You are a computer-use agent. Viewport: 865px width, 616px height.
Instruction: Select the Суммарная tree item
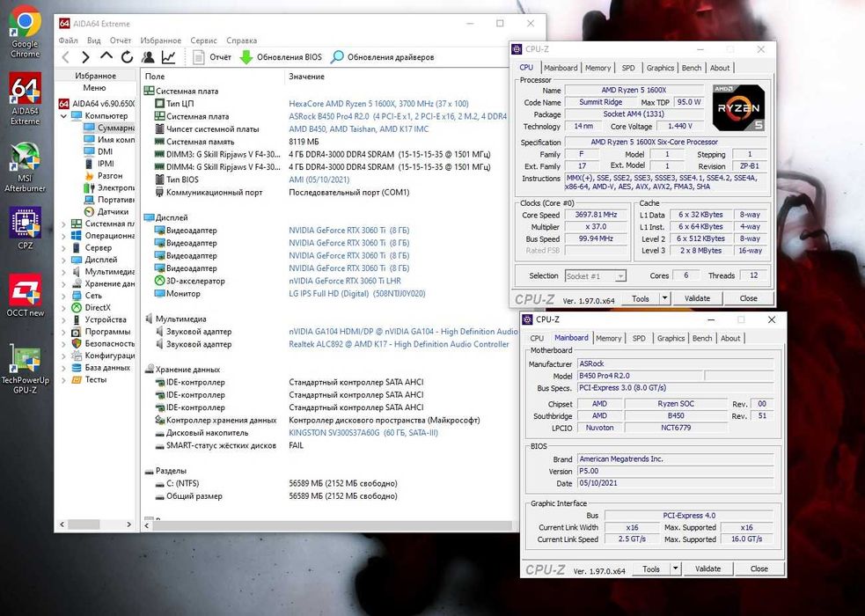tap(109, 128)
